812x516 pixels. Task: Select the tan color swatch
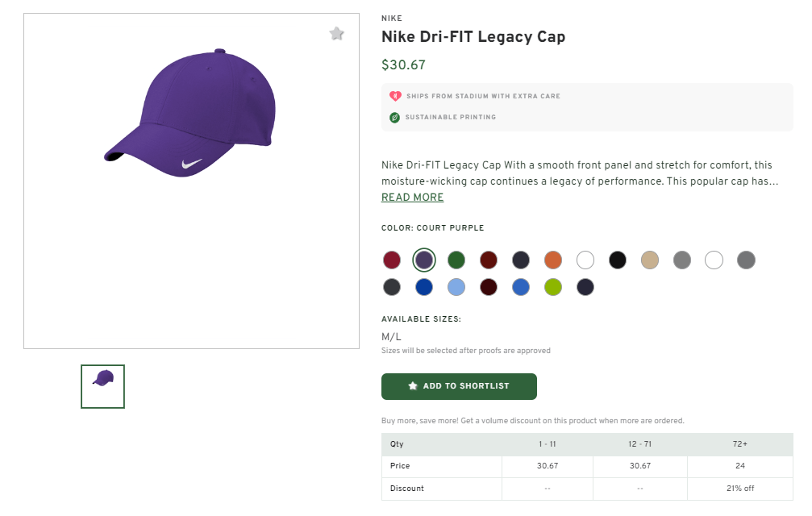point(650,260)
